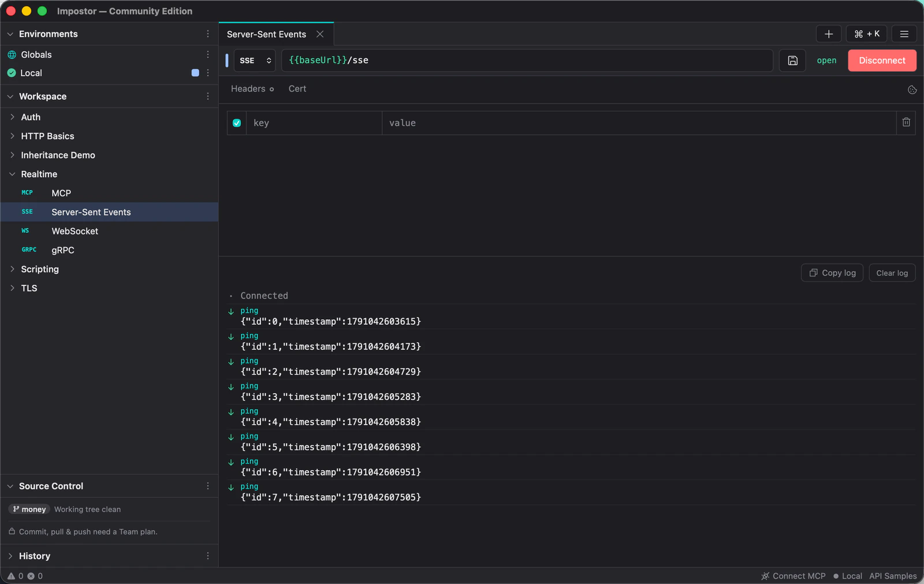Click the save request icon

click(x=792, y=61)
